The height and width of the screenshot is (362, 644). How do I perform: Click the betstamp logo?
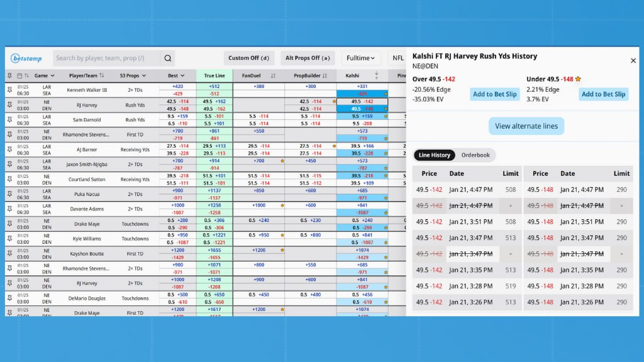click(x=26, y=58)
